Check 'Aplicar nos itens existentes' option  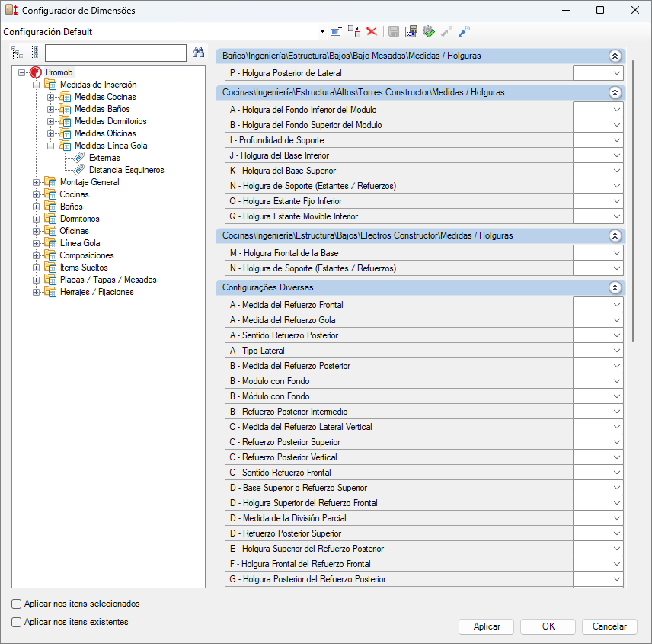click(x=17, y=622)
